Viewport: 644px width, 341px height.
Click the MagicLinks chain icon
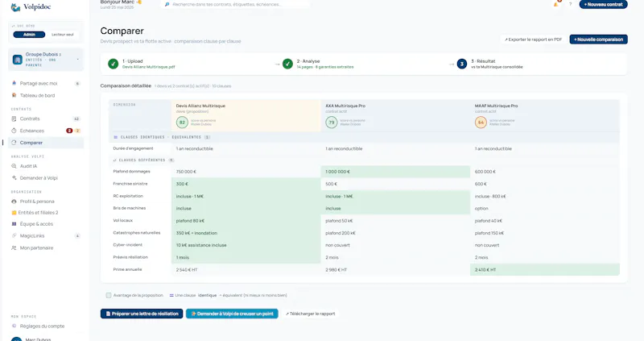click(14, 235)
